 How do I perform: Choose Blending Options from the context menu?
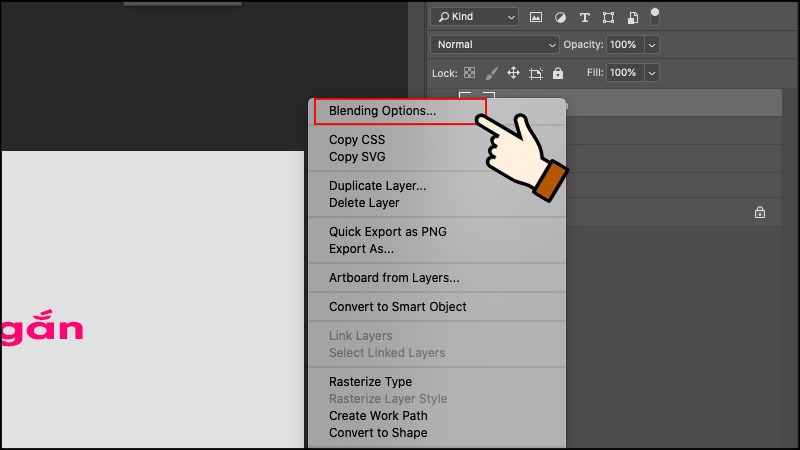click(383, 111)
